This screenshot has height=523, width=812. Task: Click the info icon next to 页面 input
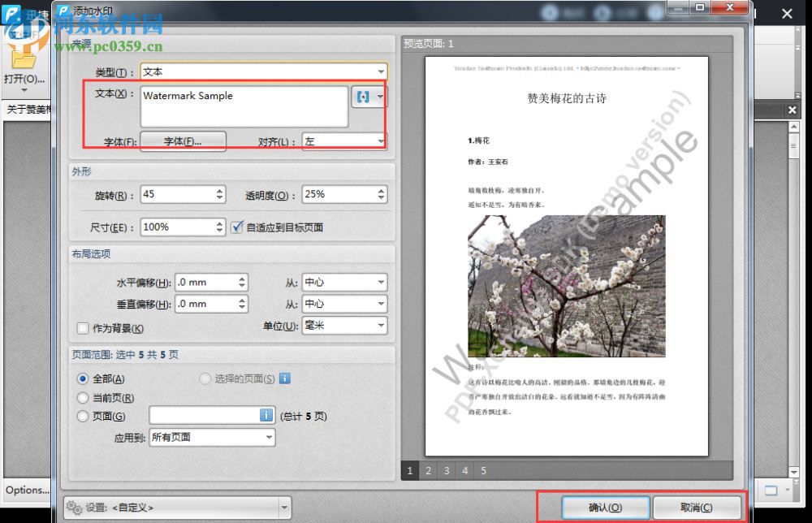pos(268,415)
